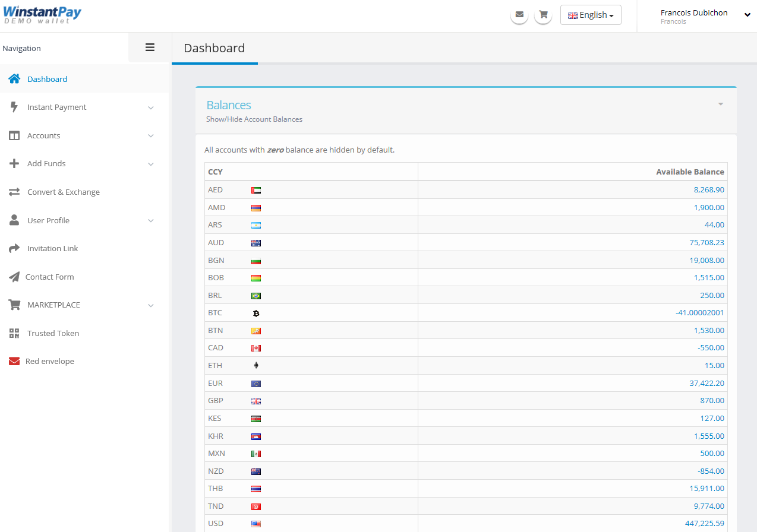Viewport: 757px width, 532px height.
Task: Click the envelope messages icon in header
Action: [519, 15]
